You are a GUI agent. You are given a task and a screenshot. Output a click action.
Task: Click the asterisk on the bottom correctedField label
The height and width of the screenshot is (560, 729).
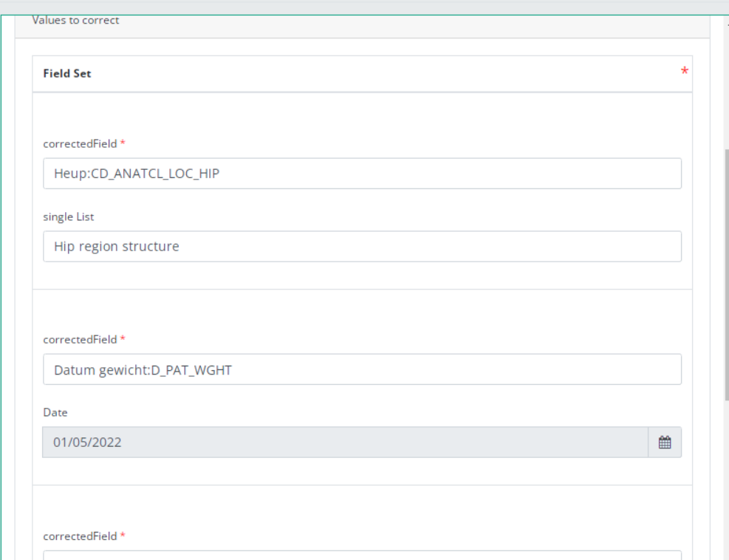(123, 536)
